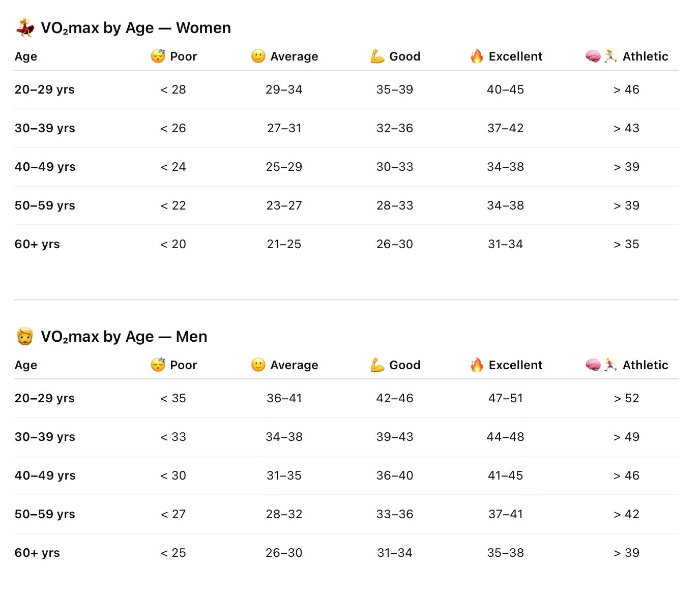Viewport: 700px width, 594px height.
Task: Click smiling face emoji in Men table header
Action: tap(258, 365)
